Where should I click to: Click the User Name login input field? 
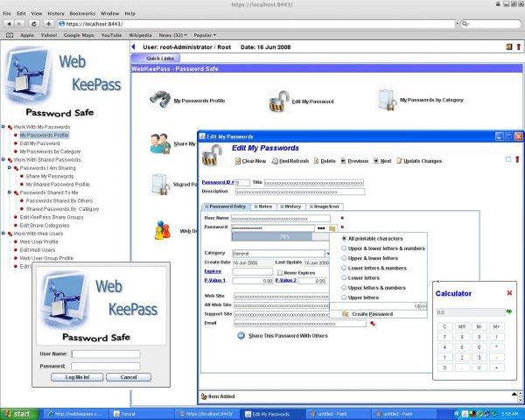tap(104, 354)
